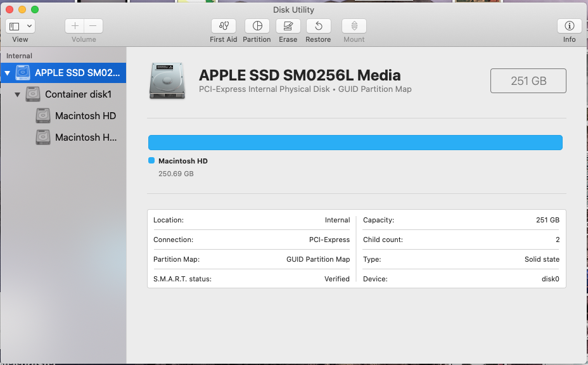588x365 pixels.
Task: Select the truncated Macintosh H... volume
Action: click(x=63, y=138)
